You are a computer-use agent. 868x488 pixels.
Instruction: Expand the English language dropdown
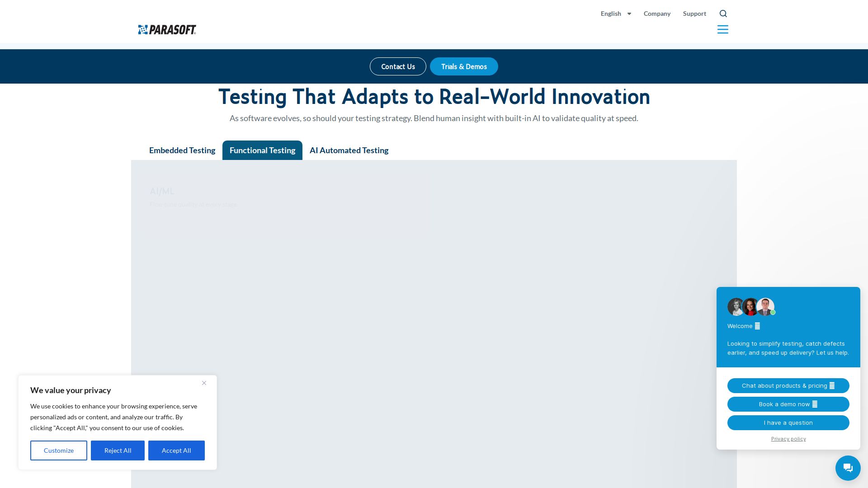click(x=616, y=14)
